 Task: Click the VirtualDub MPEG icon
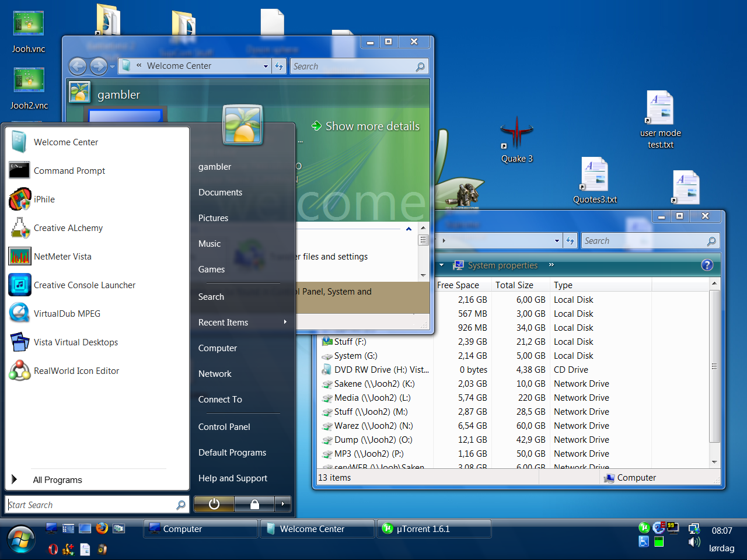pyautogui.click(x=19, y=314)
